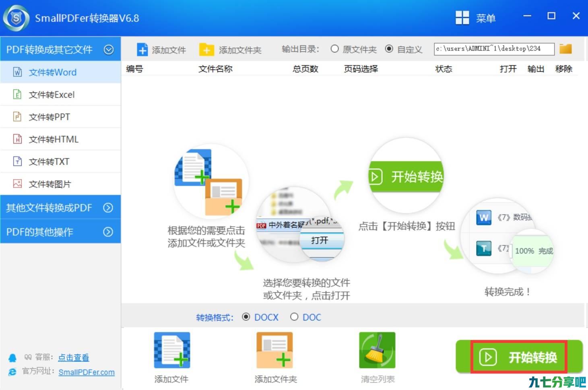Select 文件转Word in sidebar
Screen dimensions: 588x390
point(60,72)
